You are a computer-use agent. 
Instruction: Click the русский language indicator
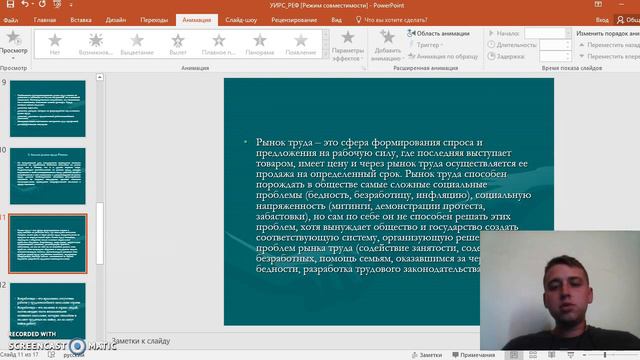click(x=73, y=355)
